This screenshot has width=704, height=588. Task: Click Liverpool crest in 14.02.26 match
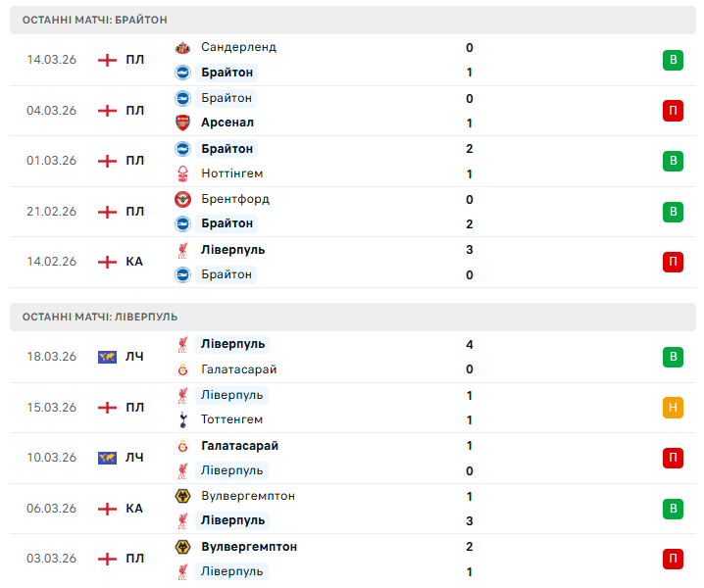182,250
